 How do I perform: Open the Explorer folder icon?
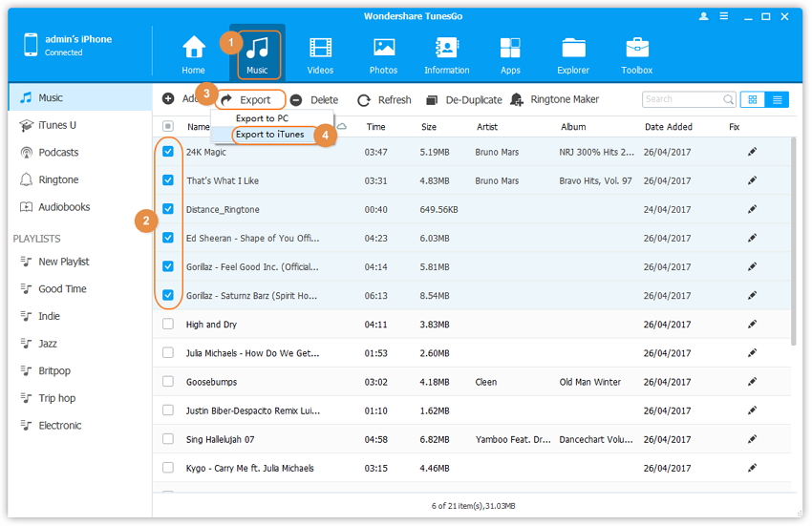[574, 48]
